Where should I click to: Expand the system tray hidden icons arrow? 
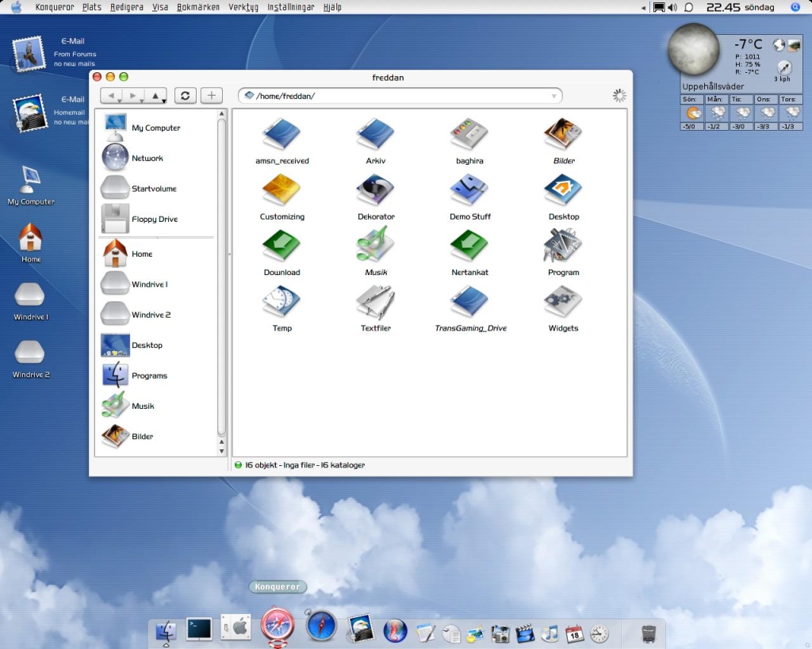(x=644, y=7)
